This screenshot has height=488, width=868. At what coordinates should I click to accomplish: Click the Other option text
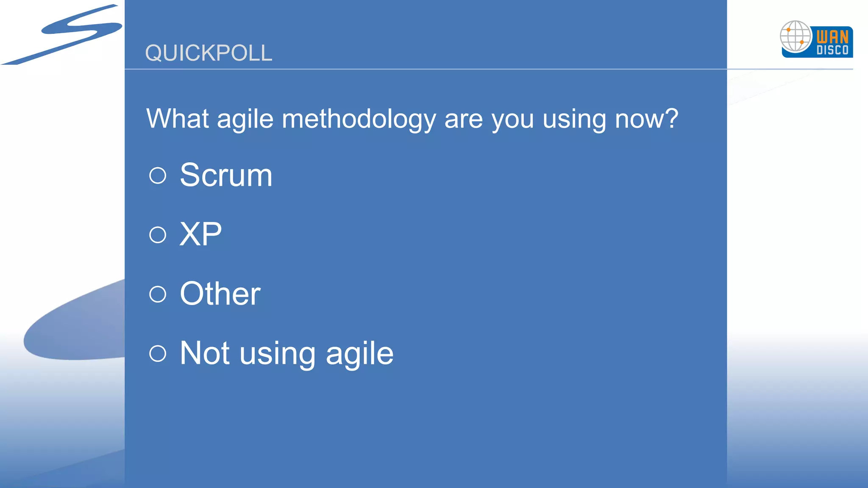point(220,294)
